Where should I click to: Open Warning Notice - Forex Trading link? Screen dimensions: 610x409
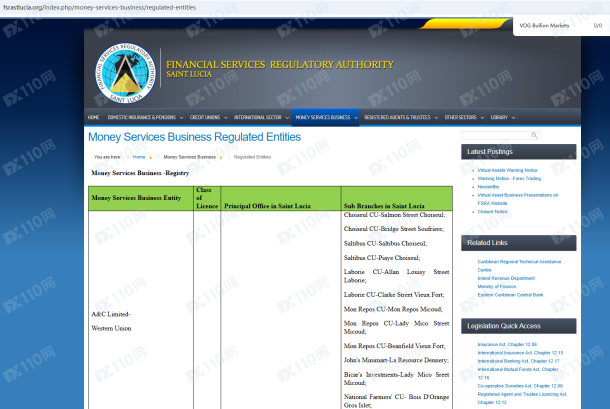click(509, 178)
